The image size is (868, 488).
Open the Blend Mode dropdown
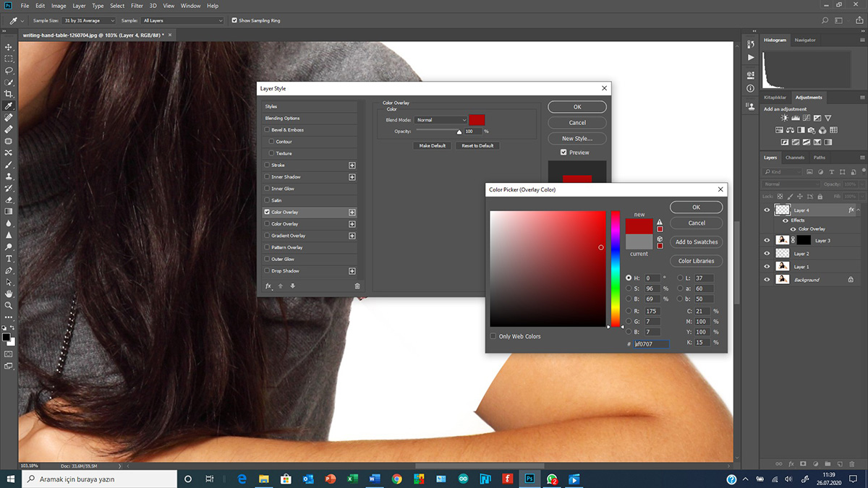[442, 120]
